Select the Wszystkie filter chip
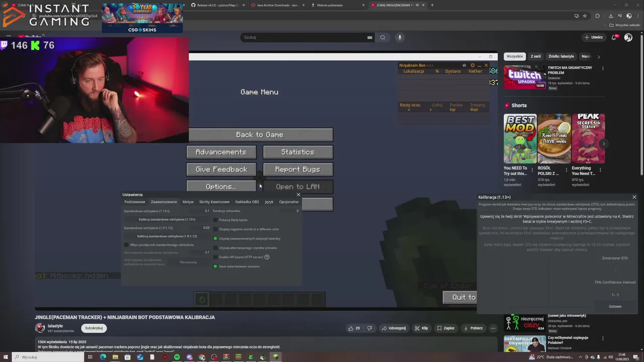This screenshot has width=644, height=362. click(515, 56)
